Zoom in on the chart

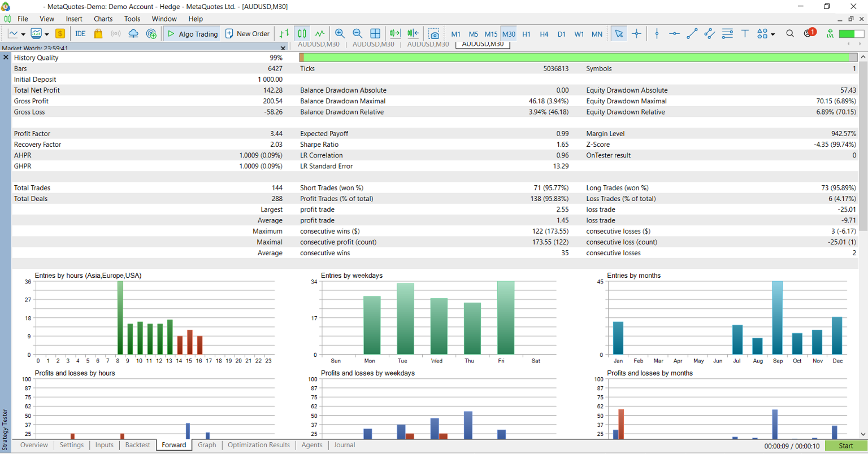[x=340, y=34]
